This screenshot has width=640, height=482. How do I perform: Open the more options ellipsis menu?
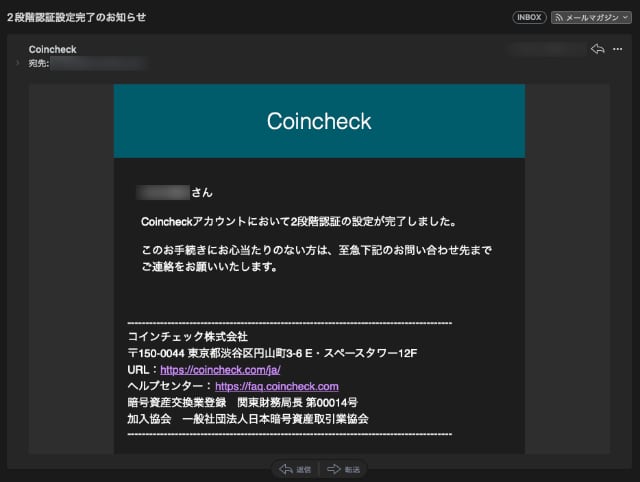tap(618, 49)
